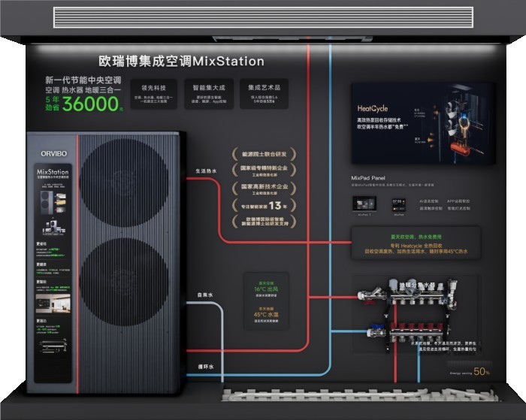Click the 专注智能家居 13年 laurel badge

click(259, 205)
